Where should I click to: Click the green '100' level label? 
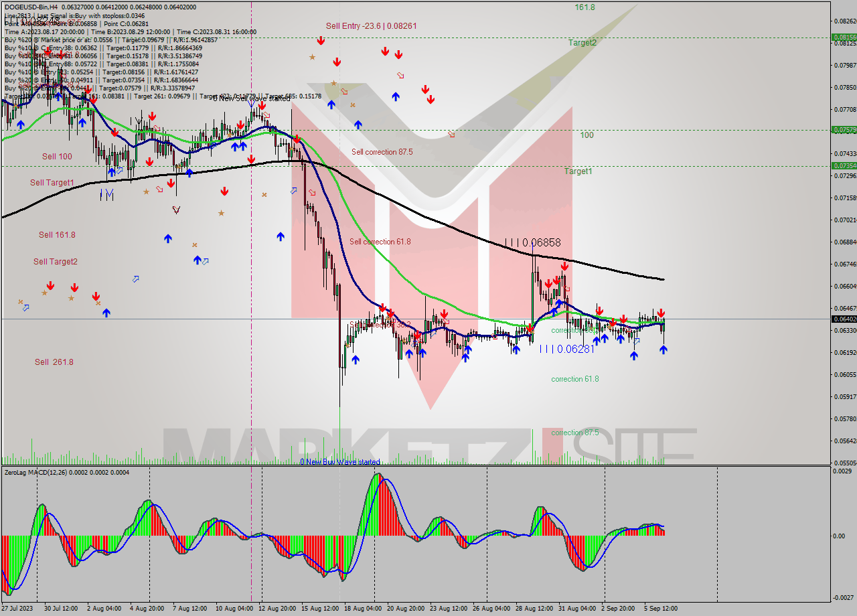587,135
